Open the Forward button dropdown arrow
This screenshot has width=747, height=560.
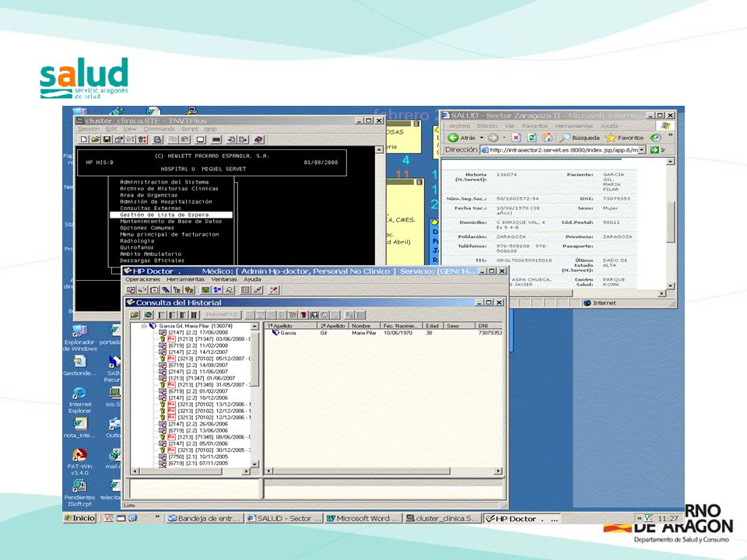pyautogui.click(x=504, y=138)
